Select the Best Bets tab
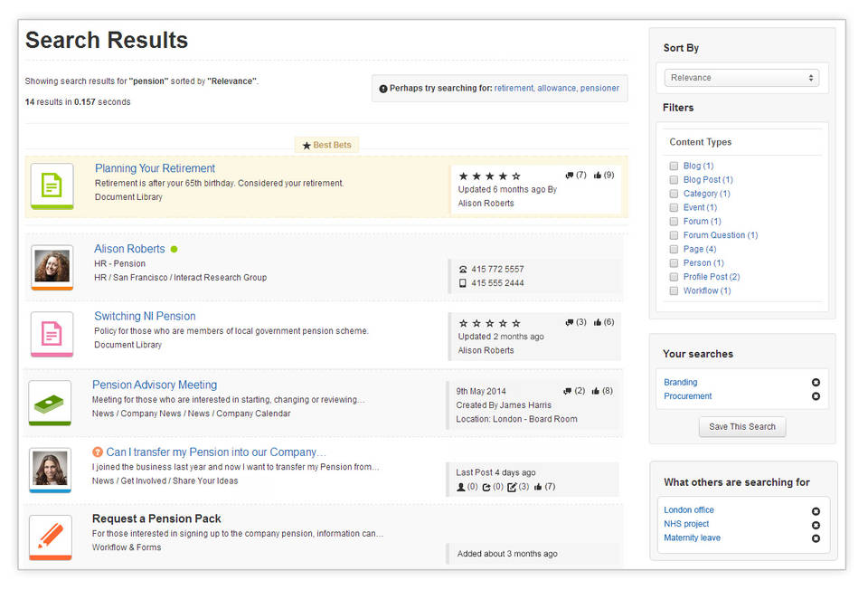This screenshot has width=868, height=590. [326, 145]
